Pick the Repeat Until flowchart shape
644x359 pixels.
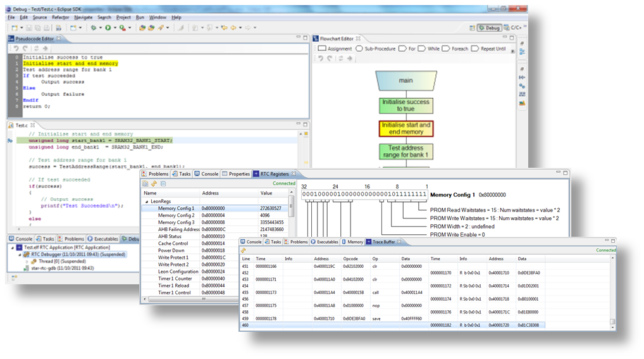pos(492,48)
